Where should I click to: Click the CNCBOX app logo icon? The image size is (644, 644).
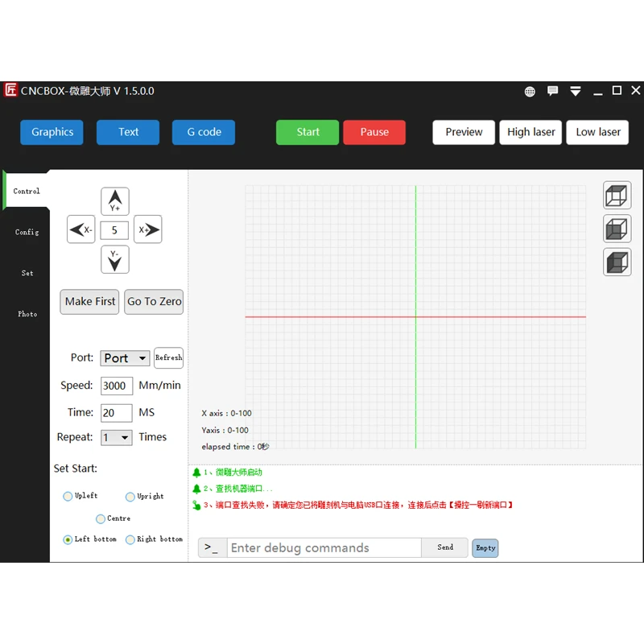pos(10,90)
